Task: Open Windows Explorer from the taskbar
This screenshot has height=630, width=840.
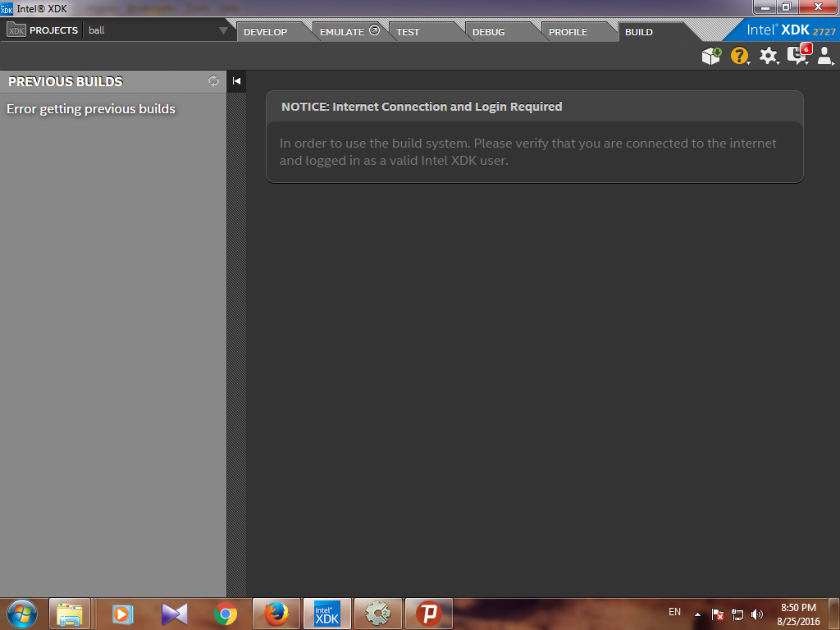Action: click(x=70, y=614)
